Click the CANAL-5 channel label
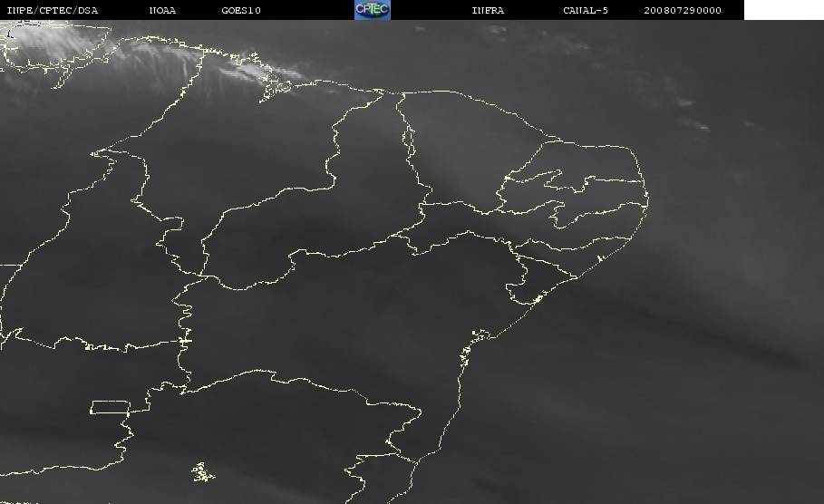This screenshot has height=504, width=824. click(x=586, y=11)
